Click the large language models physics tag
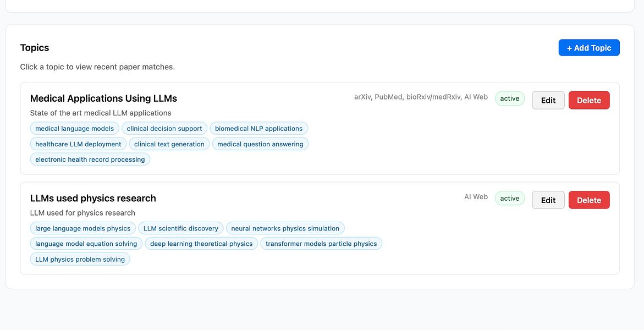Screen dimensions: 644x330 (x=82, y=228)
